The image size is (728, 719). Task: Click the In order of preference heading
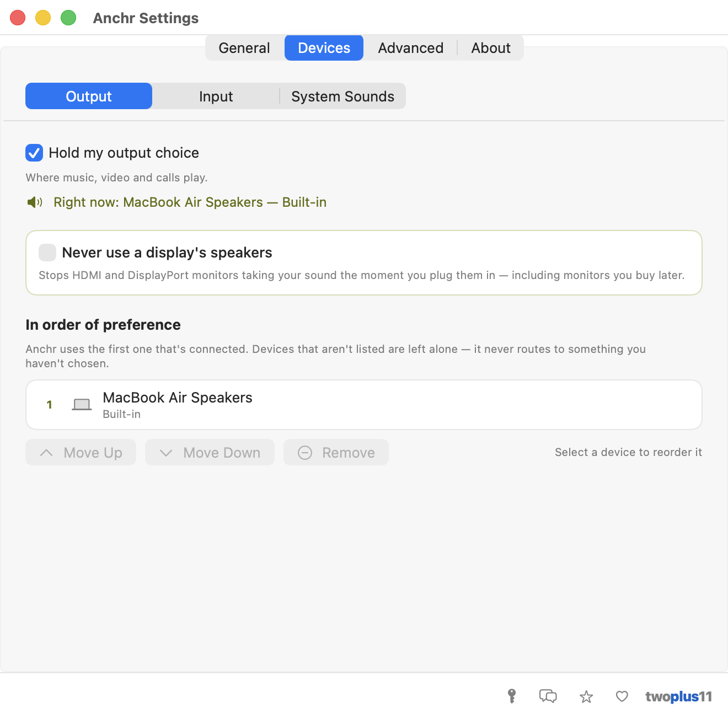(x=103, y=325)
